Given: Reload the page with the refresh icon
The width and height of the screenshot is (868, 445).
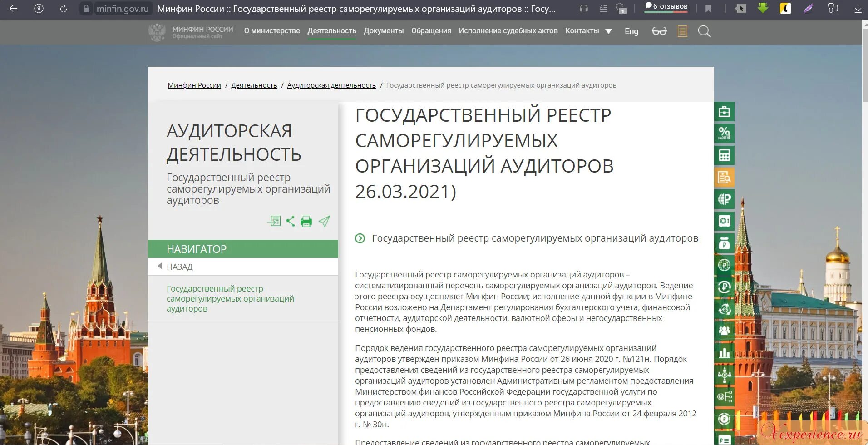Looking at the screenshot, I should [x=64, y=9].
